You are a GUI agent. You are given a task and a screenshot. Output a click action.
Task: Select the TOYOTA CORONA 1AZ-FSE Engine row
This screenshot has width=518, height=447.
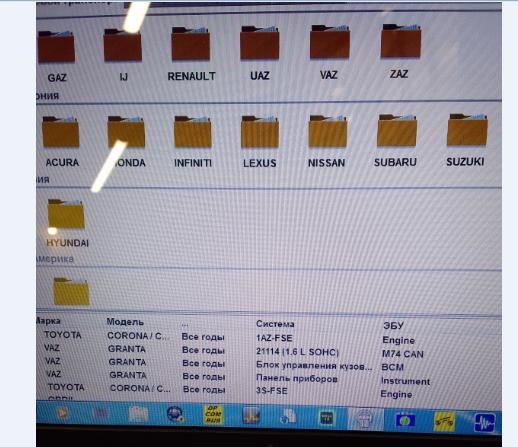(268, 337)
